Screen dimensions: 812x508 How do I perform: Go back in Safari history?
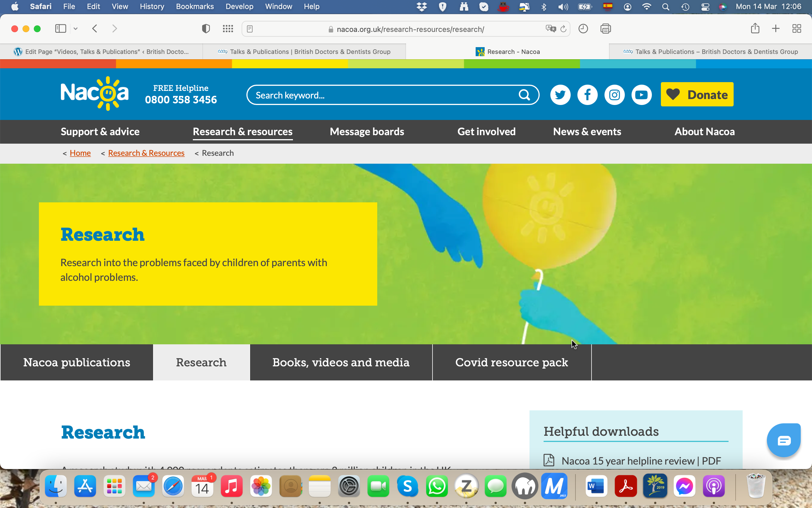click(x=95, y=29)
